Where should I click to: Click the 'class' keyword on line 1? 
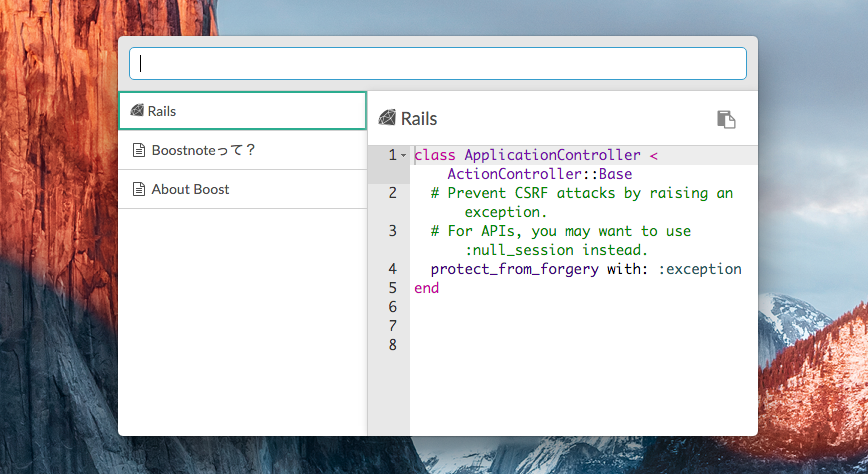click(x=435, y=155)
